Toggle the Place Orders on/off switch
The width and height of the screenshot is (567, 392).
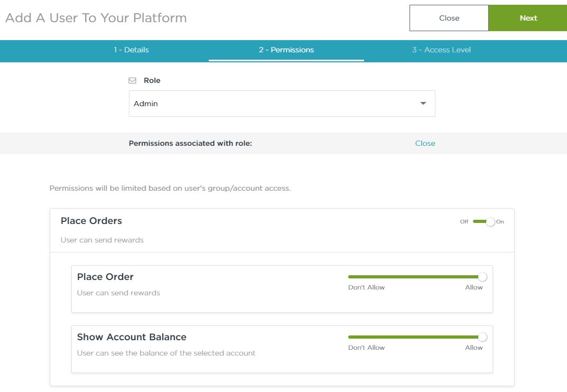484,222
